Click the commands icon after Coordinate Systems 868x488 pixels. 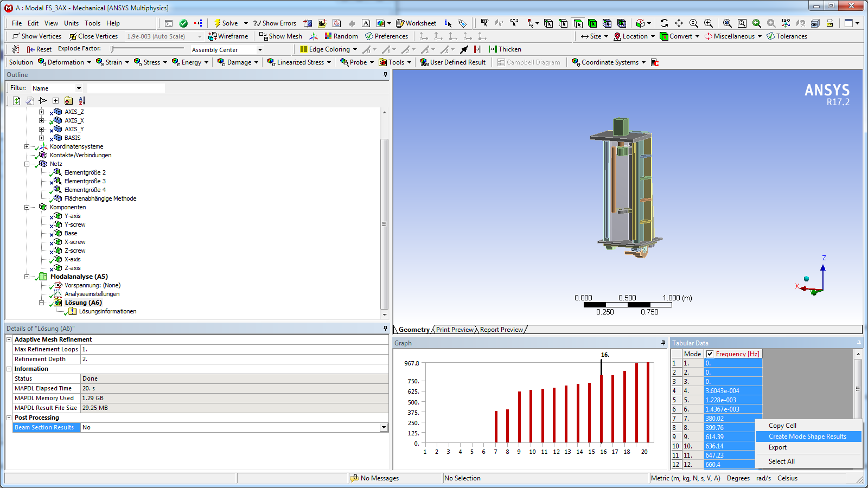pos(655,62)
